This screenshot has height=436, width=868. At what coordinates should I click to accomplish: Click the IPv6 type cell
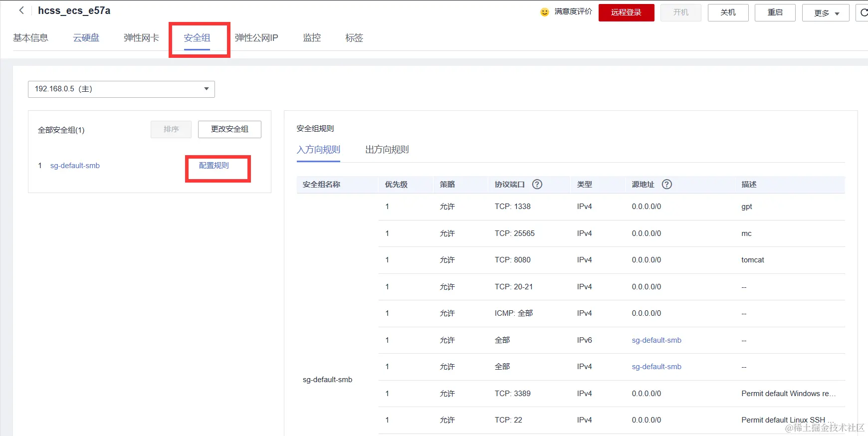coord(585,340)
